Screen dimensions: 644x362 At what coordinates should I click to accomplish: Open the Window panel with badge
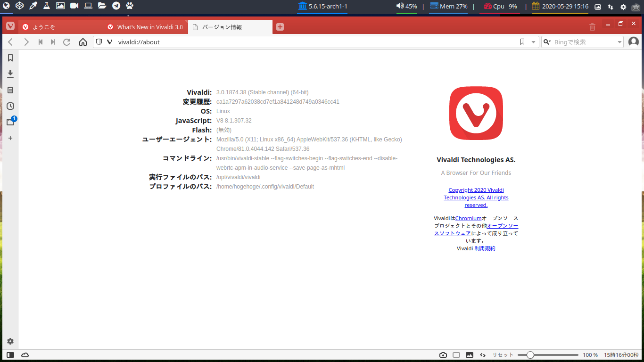10,122
